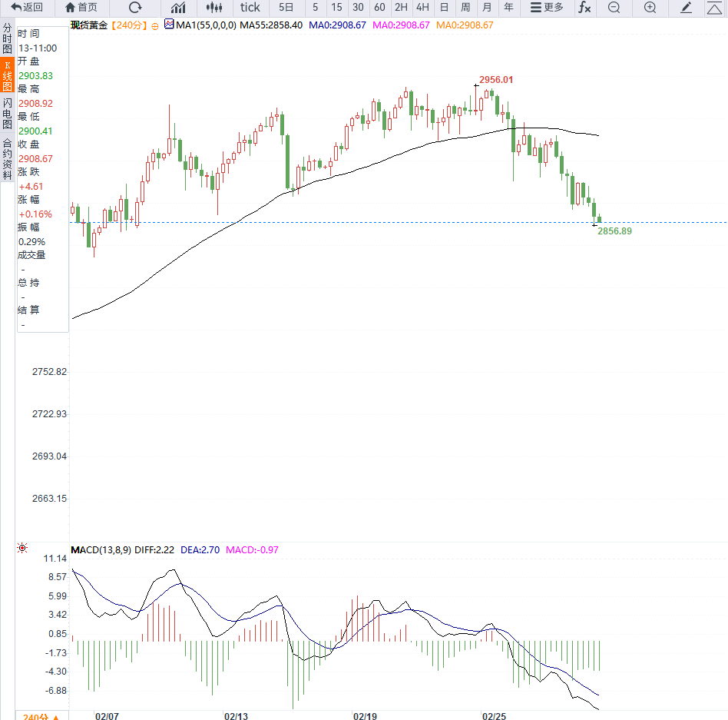Toggle the orange circle next to 240分
728x720 pixels.
154,25
